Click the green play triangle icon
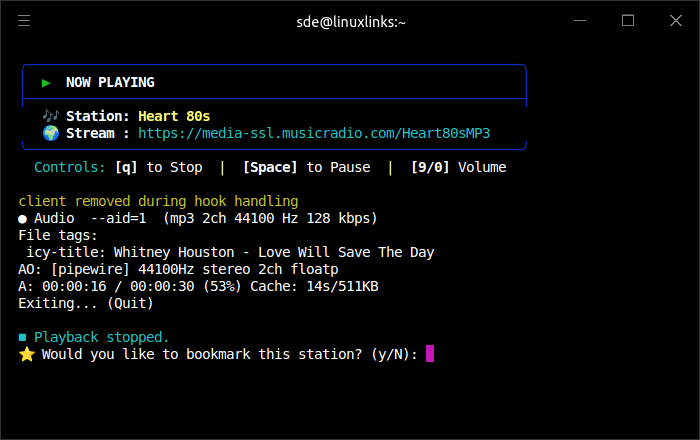Image resolution: width=700 pixels, height=440 pixels. [x=46, y=83]
